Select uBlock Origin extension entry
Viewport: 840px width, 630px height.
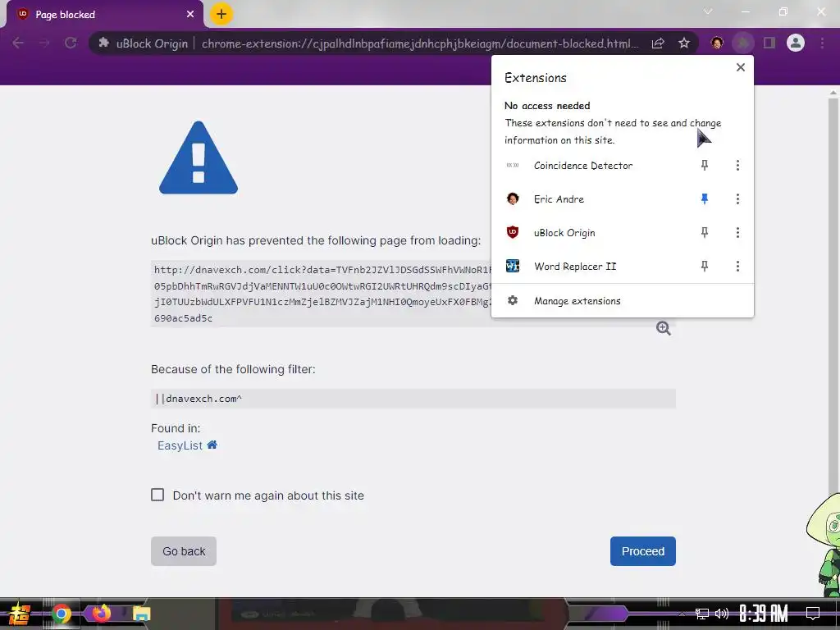pos(564,232)
